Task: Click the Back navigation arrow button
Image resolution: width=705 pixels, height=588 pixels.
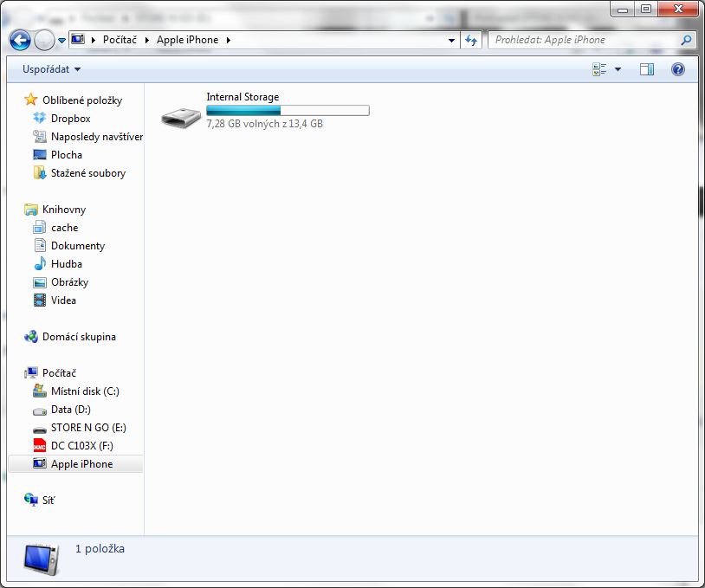Action: (20, 40)
